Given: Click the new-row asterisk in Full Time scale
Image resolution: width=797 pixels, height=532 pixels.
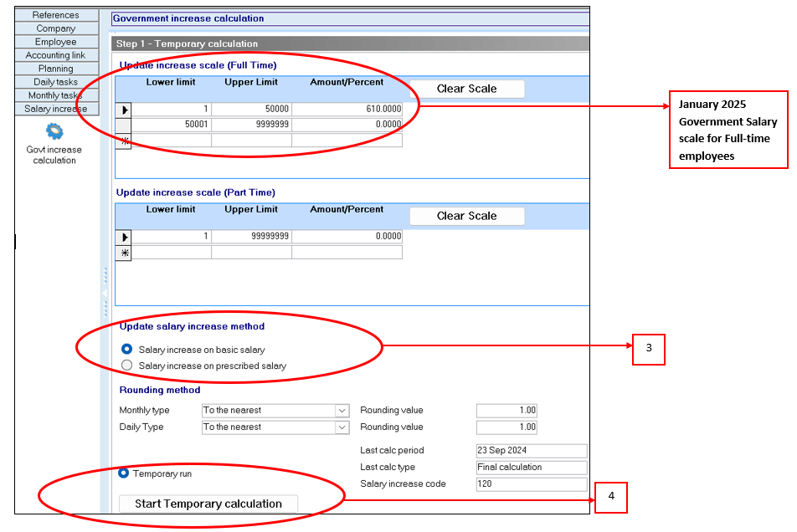Looking at the screenshot, I should tap(123, 141).
